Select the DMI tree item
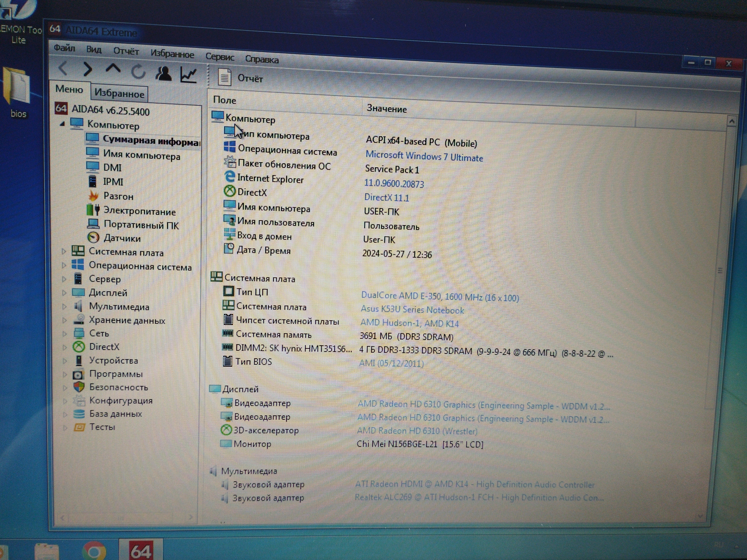This screenshot has height=560, width=747. (x=104, y=167)
